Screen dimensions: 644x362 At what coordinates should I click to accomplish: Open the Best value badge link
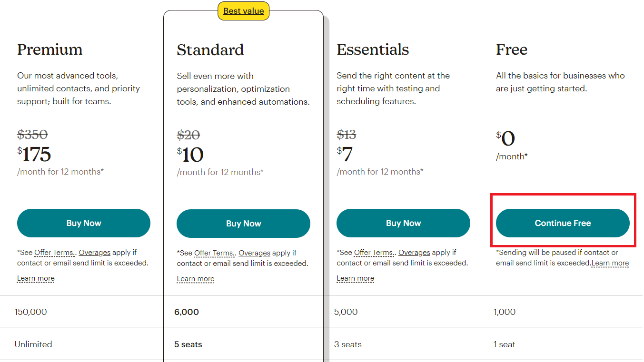(x=244, y=11)
